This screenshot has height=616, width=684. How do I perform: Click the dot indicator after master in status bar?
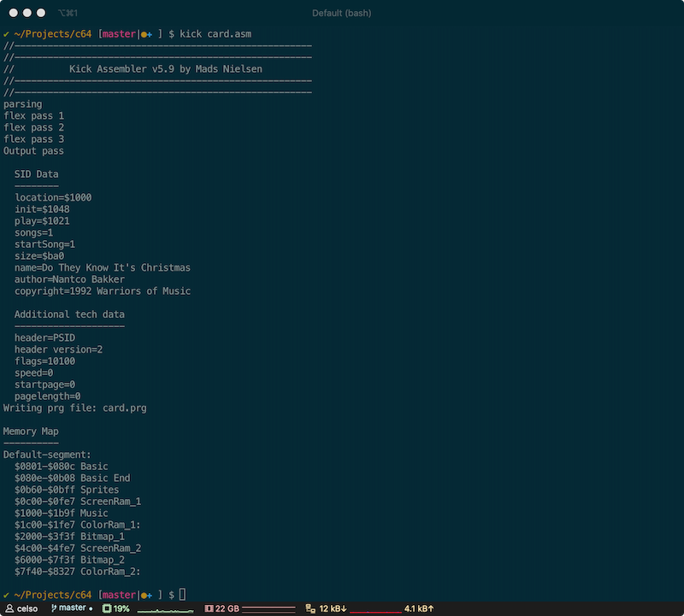[89, 608]
